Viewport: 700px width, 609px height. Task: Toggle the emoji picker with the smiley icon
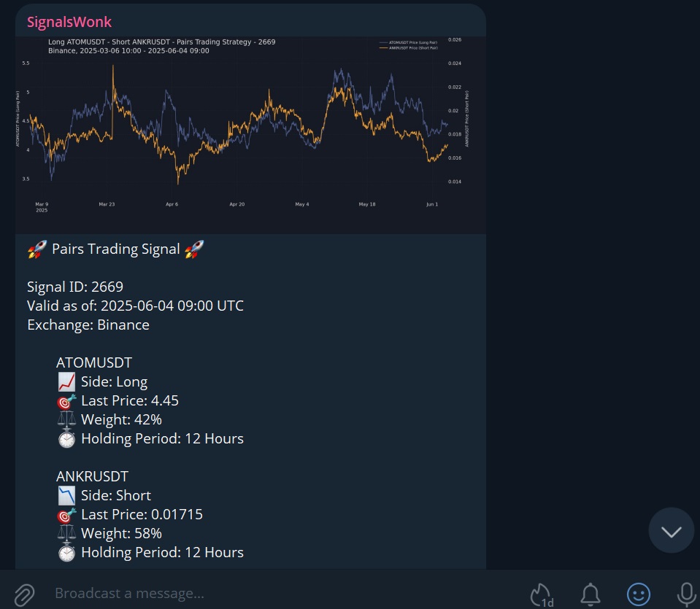(x=638, y=593)
